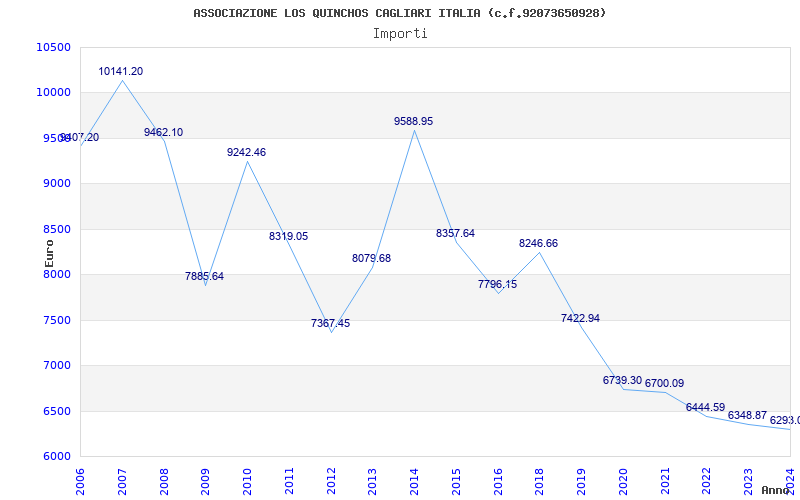The height and width of the screenshot is (500, 800).
Task: Click the 2011 x-axis year label
Action: (x=289, y=481)
